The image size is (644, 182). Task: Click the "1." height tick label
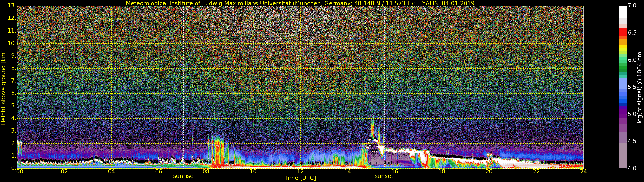14,156
